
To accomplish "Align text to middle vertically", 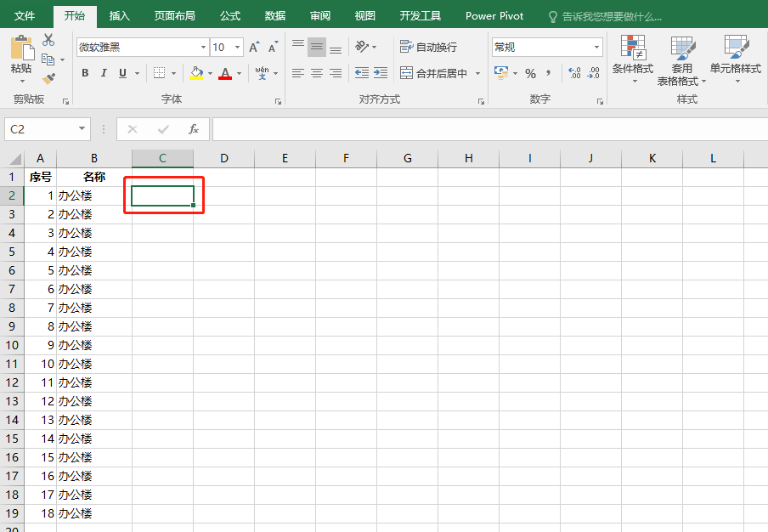I will 317,47.
